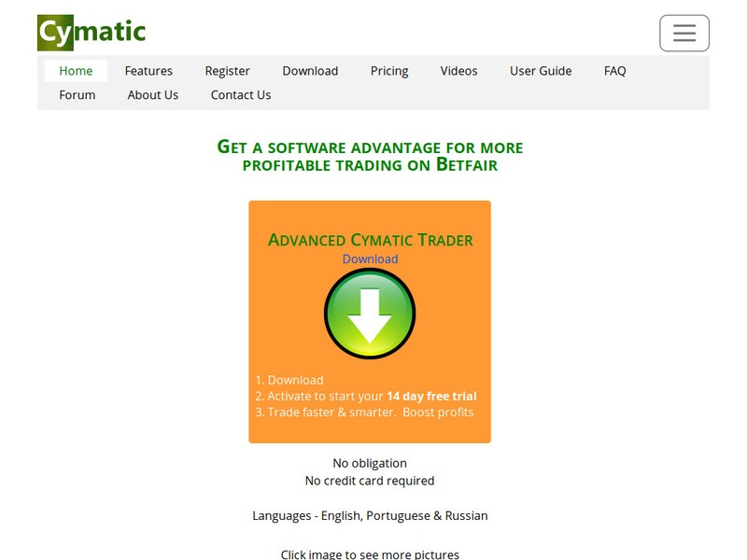Click the green download arrow icon
The width and height of the screenshot is (747, 560).
point(370,314)
